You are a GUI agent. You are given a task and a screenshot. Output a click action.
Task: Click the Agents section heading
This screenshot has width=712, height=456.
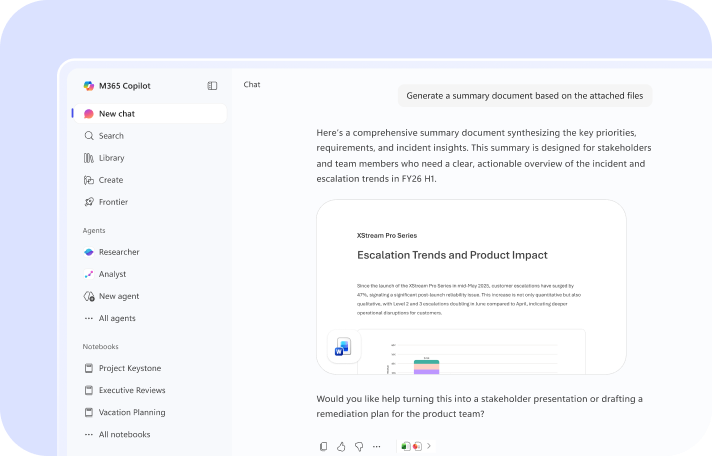[x=94, y=231]
